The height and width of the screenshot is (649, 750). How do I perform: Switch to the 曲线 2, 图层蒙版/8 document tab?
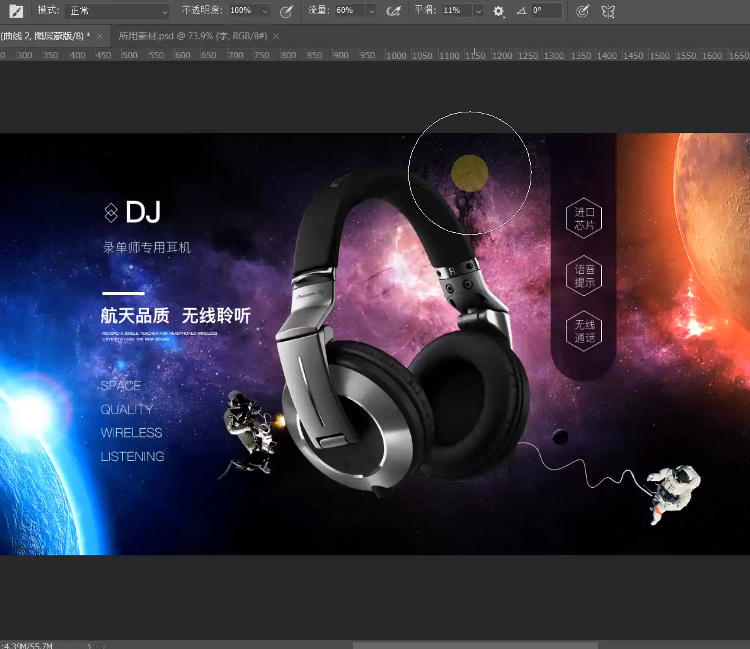[44, 36]
